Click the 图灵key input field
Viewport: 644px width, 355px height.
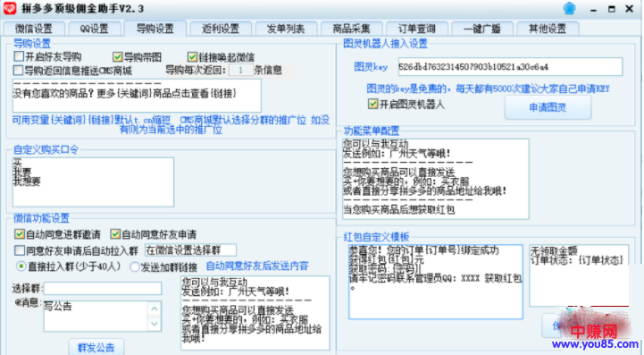510,67
